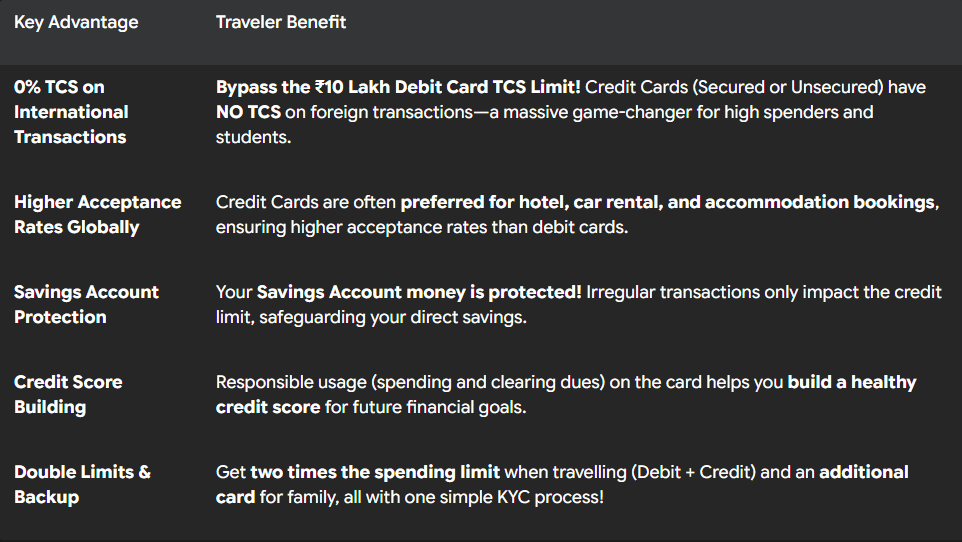The height and width of the screenshot is (542, 962).
Task: Click the Key Advantage column header
Action: [x=76, y=23]
